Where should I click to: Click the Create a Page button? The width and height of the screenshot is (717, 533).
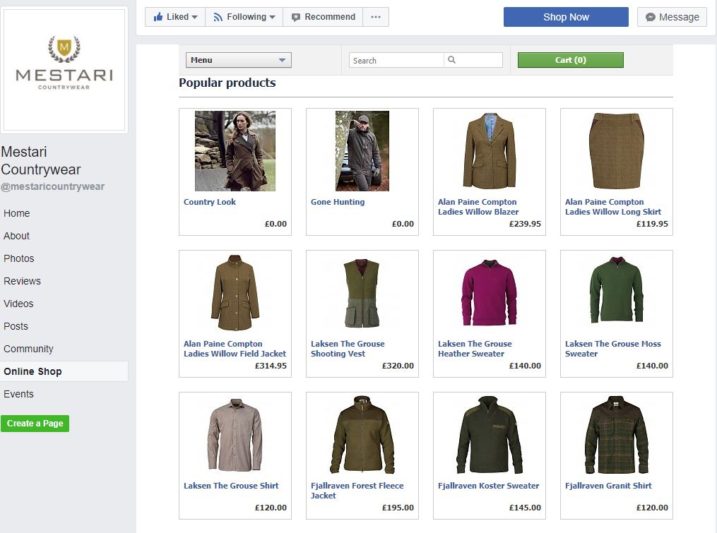(x=35, y=423)
